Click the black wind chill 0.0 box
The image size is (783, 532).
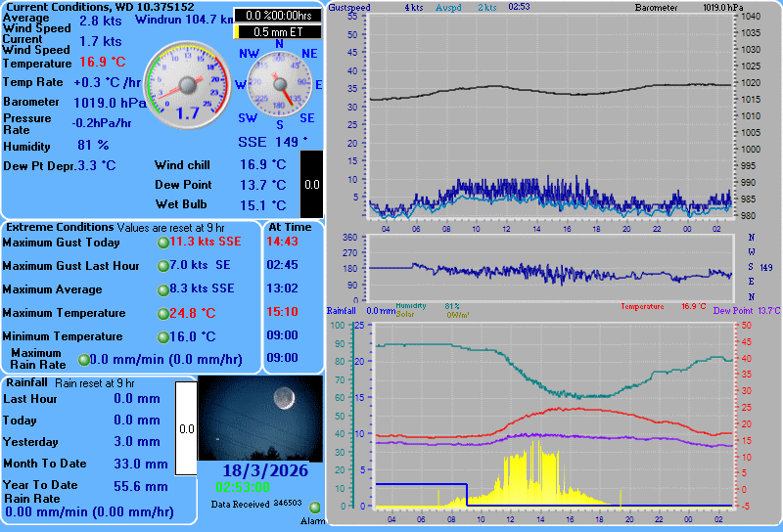pyautogui.click(x=310, y=184)
